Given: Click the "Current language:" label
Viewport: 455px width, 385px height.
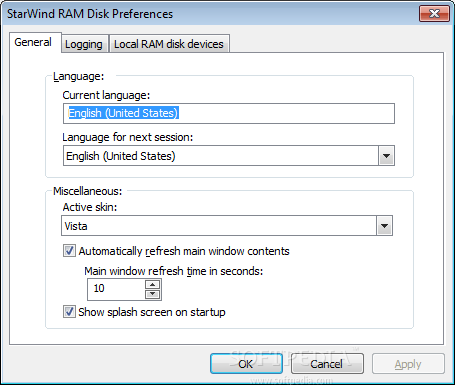Looking at the screenshot, I should [106, 95].
